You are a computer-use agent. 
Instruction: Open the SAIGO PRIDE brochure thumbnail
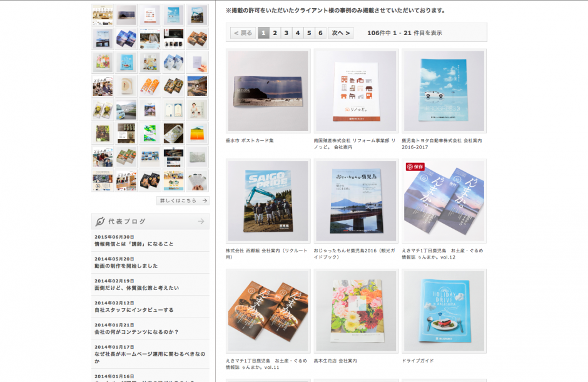pyautogui.click(x=268, y=201)
